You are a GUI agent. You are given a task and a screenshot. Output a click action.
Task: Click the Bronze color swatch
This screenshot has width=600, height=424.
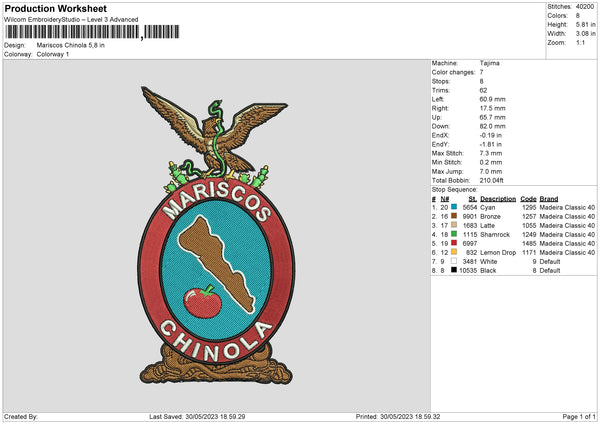point(454,216)
